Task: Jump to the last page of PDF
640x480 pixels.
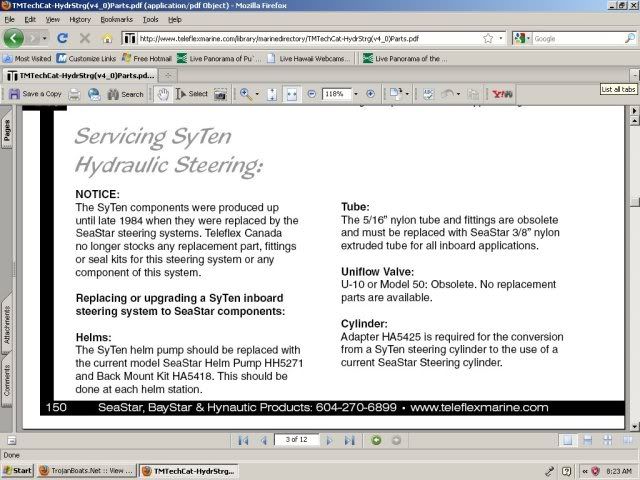Action: [x=349, y=440]
